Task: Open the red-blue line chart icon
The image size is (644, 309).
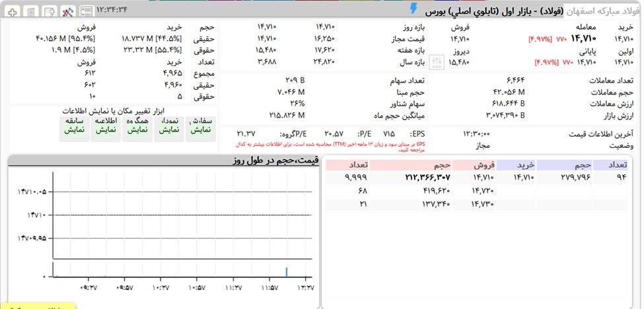Action: 68,12
